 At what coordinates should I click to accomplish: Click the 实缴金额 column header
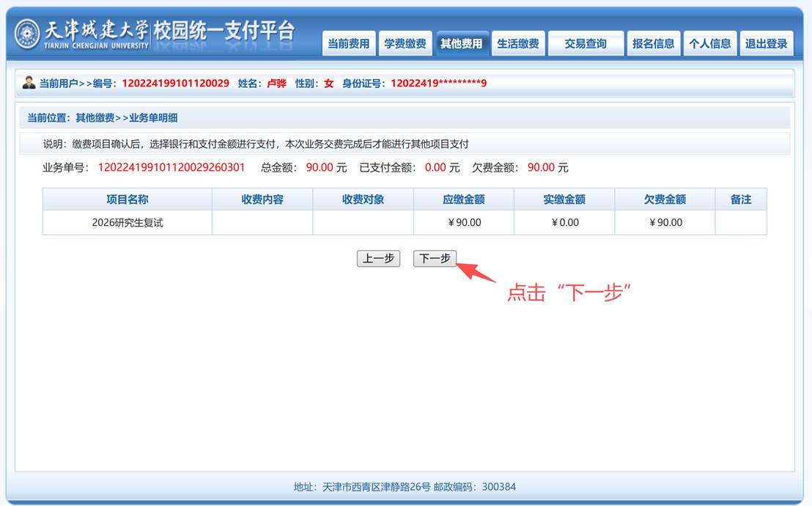pos(564,199)
